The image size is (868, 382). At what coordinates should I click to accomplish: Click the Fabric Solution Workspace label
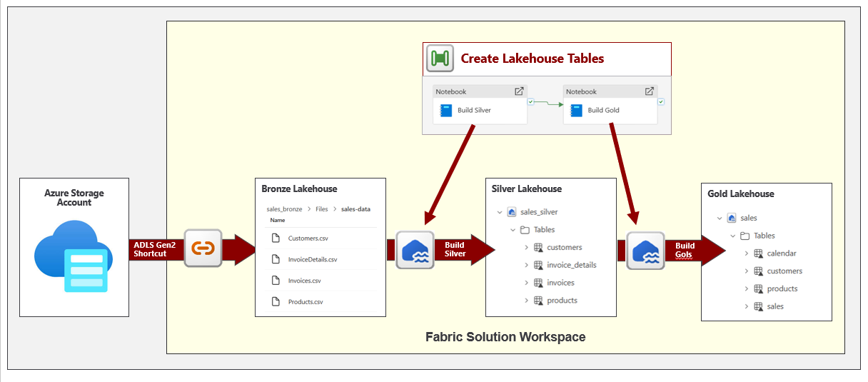coord(505,337)
